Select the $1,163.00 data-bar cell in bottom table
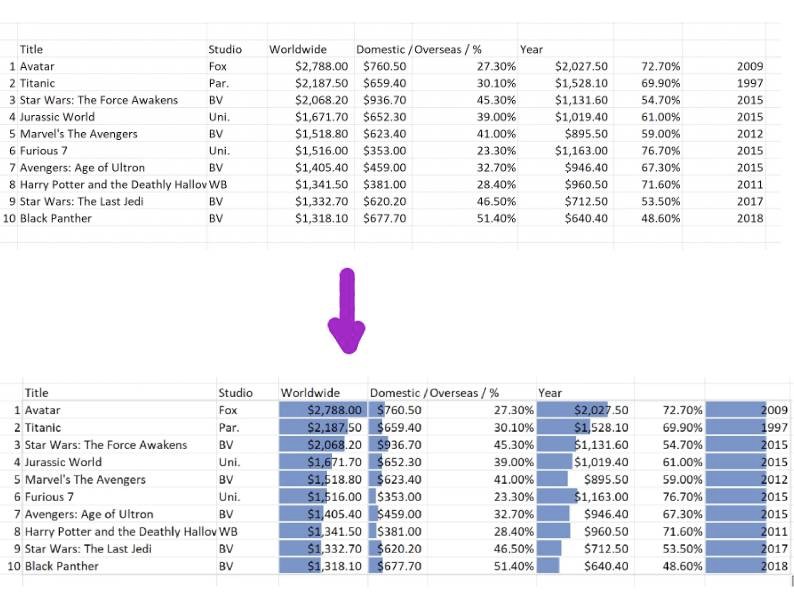The image size is (794, 600). point(601,497)
